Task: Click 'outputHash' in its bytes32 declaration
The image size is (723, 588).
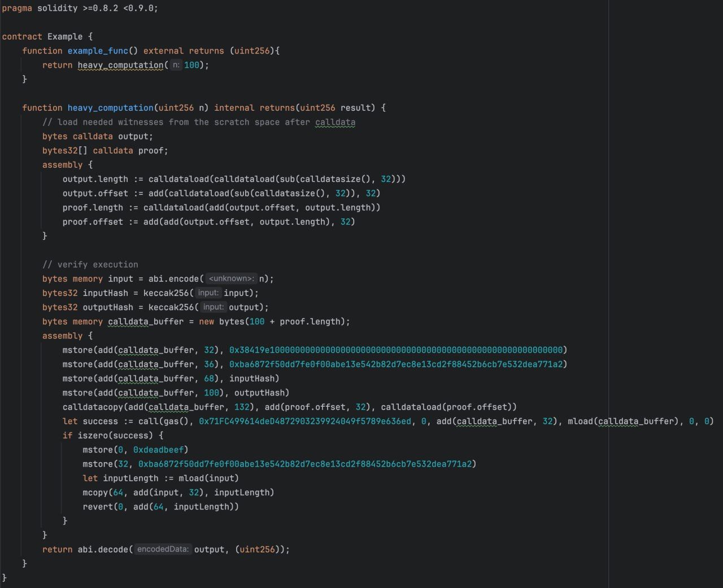Action: click(108, 307)
